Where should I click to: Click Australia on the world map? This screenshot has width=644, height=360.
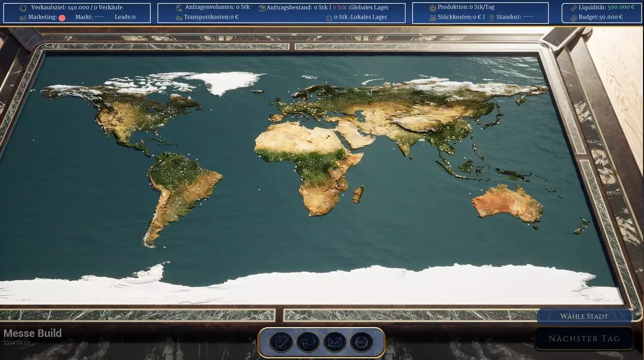point(507,202)
